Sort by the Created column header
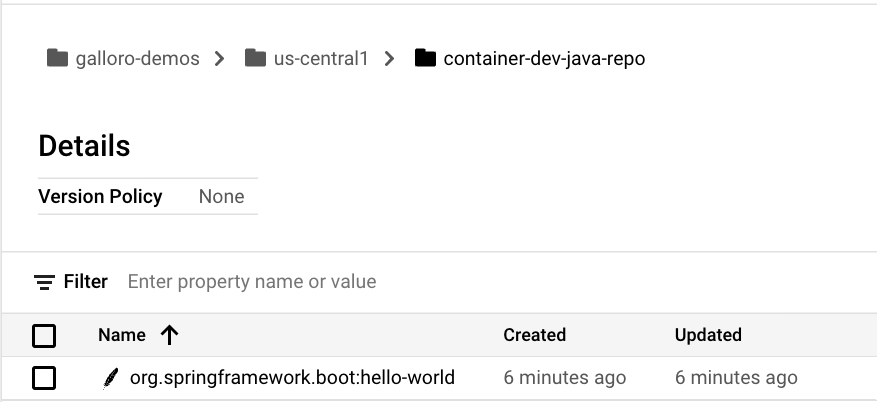The width and height of the screenshot is (877, 402). pos(534,335)
